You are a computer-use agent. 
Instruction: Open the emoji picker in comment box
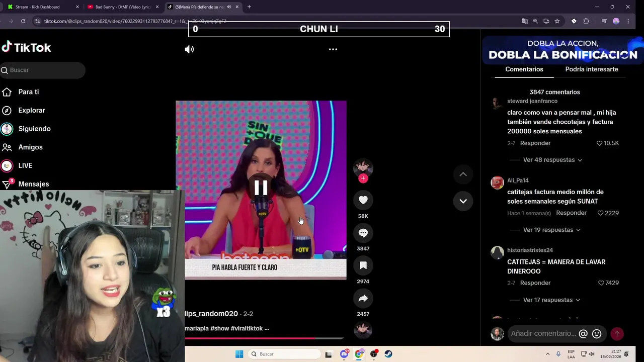[x=597, y=333]
